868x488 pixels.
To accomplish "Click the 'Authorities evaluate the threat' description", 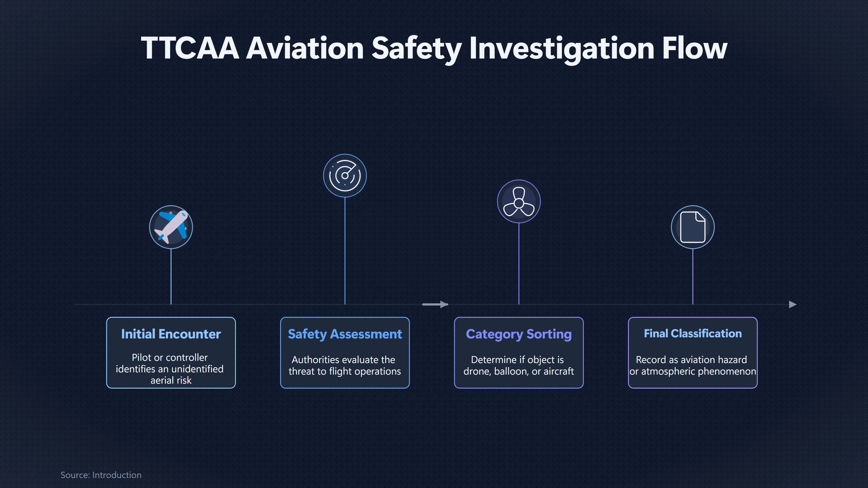I will click(345, 365).
